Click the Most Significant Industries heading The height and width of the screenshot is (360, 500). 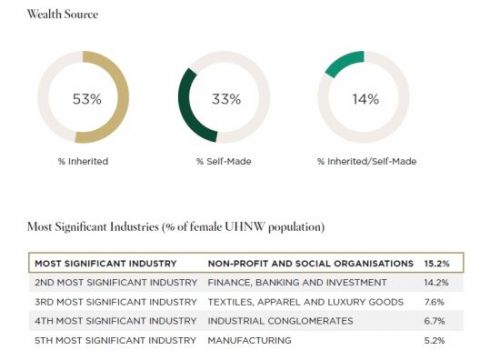(176, 227)
